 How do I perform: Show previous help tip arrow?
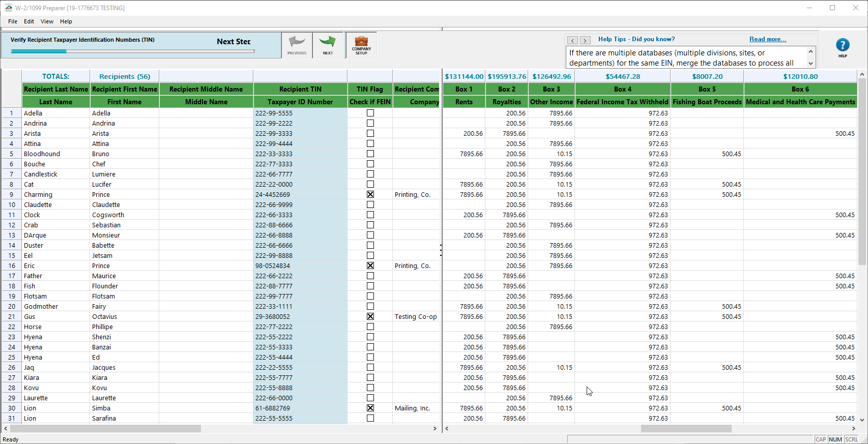(573, 40)
